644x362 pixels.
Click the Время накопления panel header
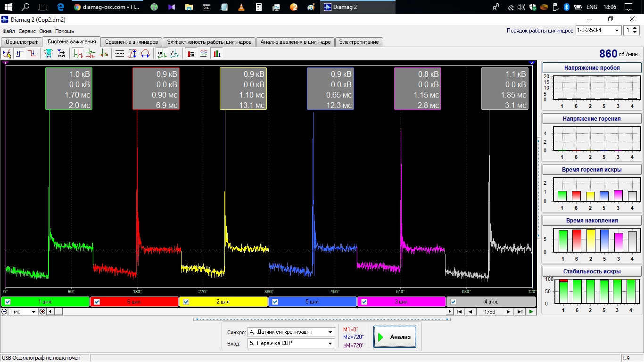click(x=592, y=221)
